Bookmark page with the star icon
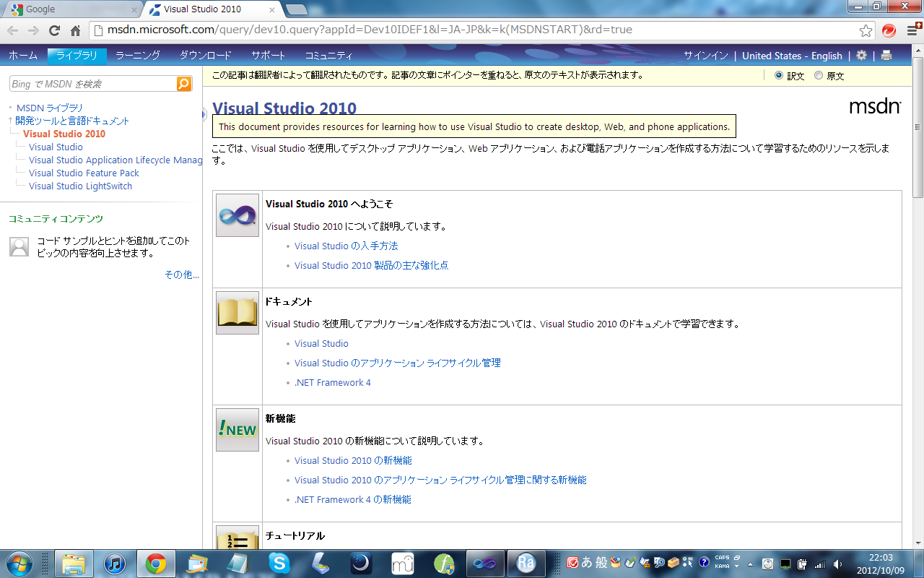924x578 pixels. [866, 30]
